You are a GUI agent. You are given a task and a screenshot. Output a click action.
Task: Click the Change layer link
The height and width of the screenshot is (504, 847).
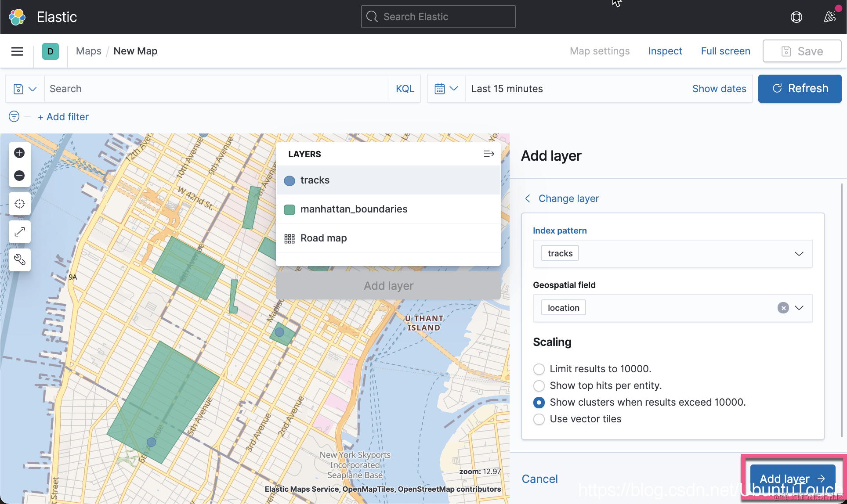coord(568,198)
